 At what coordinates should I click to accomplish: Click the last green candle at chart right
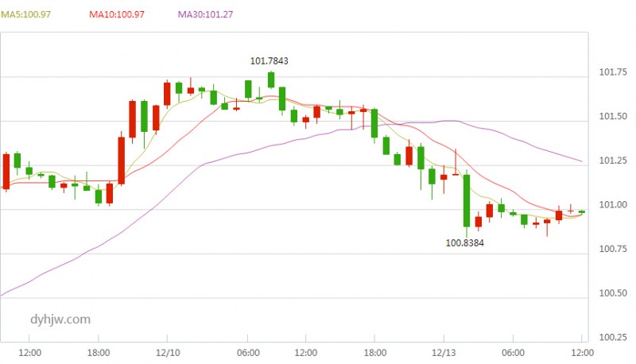(x=582, y=211)
